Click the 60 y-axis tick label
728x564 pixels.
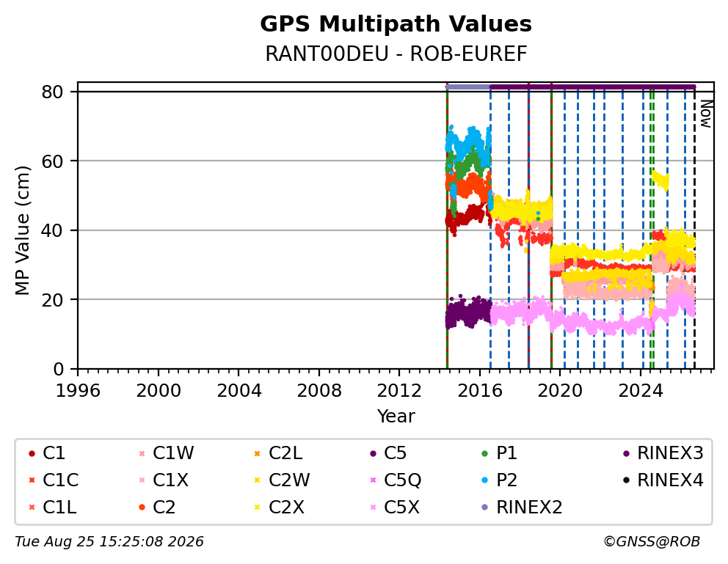[x=52, y=161]
